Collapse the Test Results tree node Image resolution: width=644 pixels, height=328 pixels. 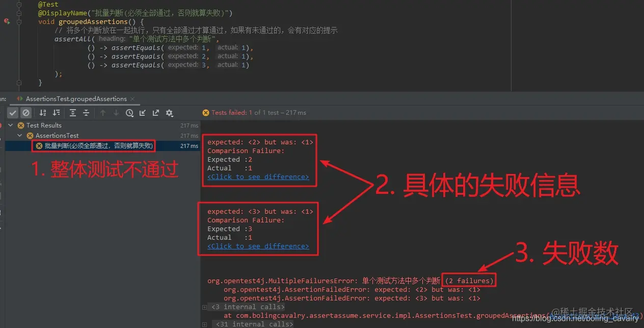point(11,125)
